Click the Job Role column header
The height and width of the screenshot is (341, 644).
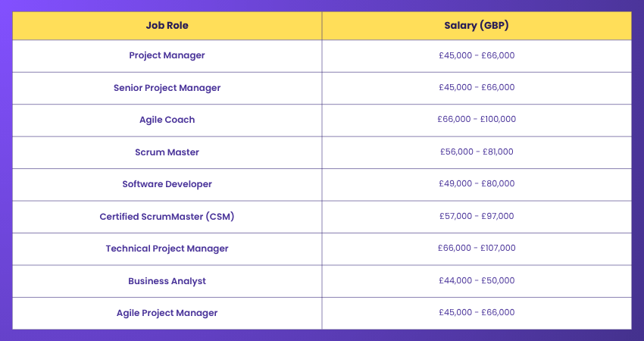[x=167, y=25]
